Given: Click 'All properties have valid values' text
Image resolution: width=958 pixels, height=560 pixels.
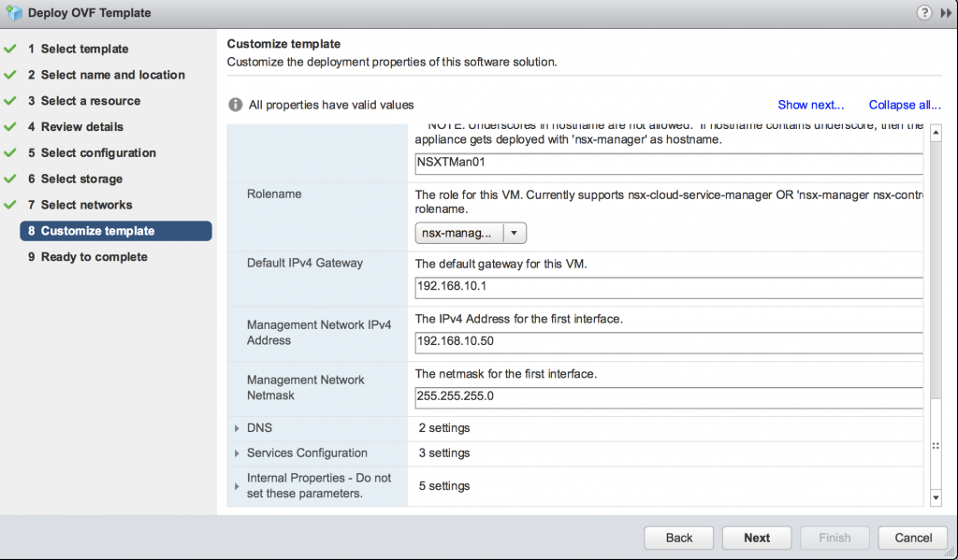Looking at the screenshot, I should point(331,105).
